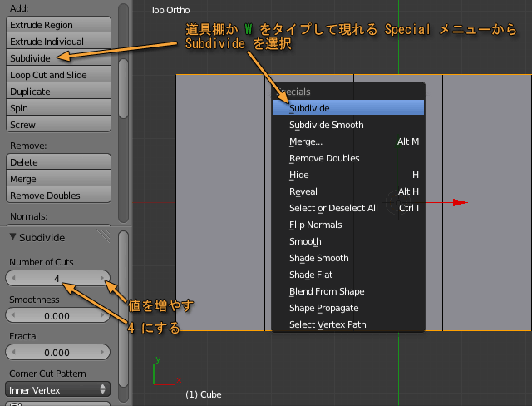Click the Delete button under Remove

pyautogui.click(x=58, y=162)
